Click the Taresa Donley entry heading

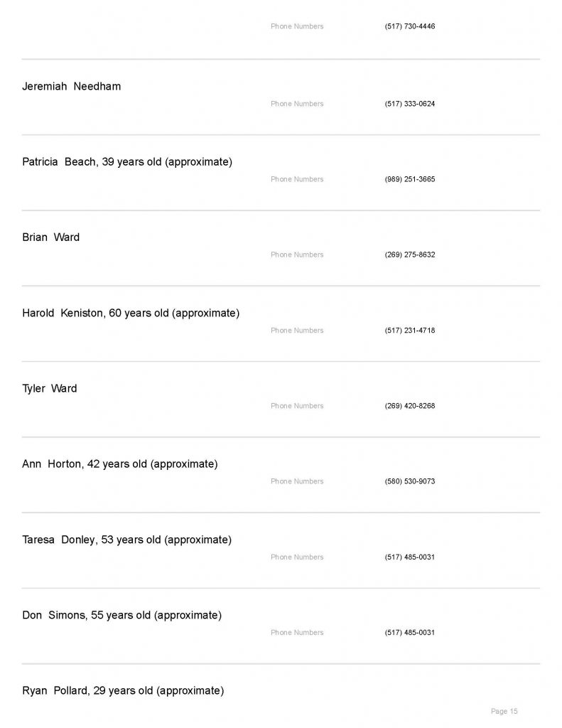click(x=126, y=540)
